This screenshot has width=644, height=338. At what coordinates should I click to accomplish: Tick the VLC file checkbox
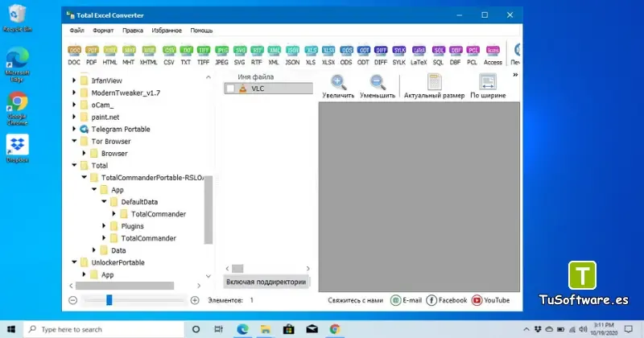point(231,89)
